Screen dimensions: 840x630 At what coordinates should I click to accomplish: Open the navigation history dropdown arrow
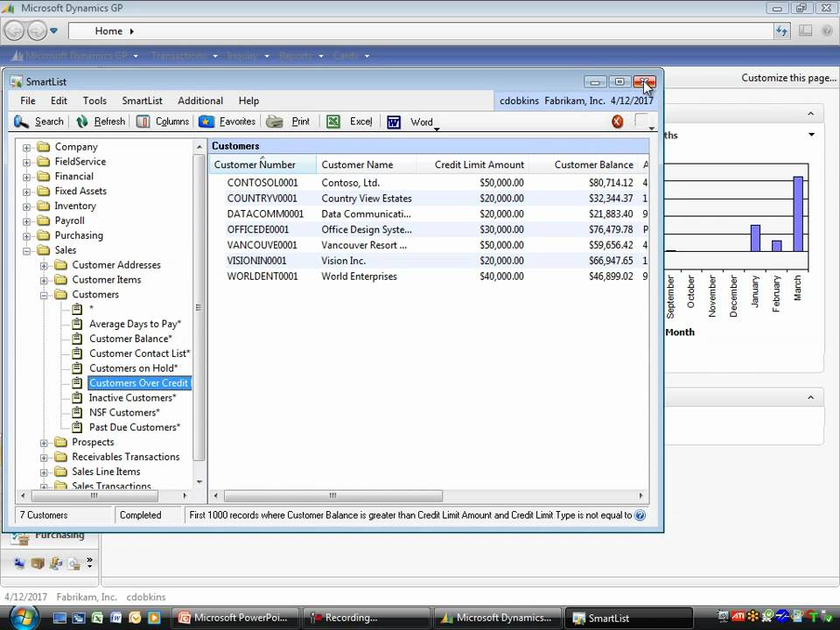53,31
